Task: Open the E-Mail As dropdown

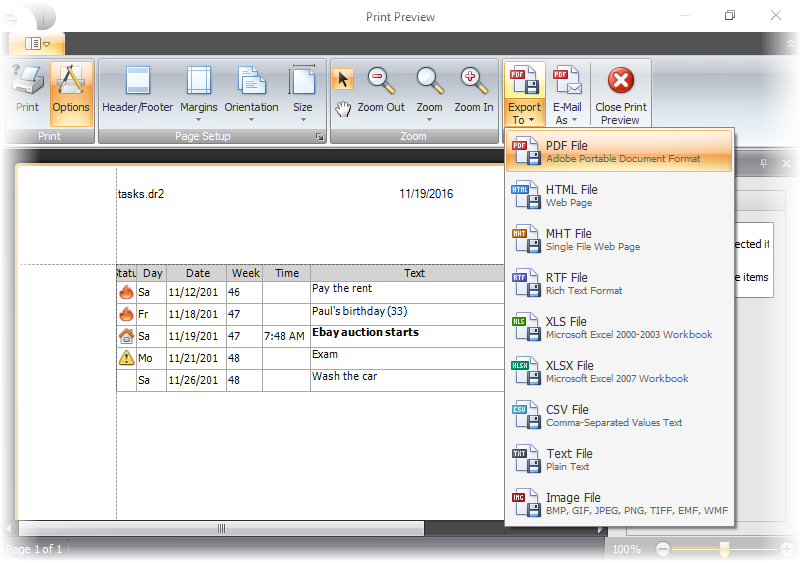Action: pos(567,94)
